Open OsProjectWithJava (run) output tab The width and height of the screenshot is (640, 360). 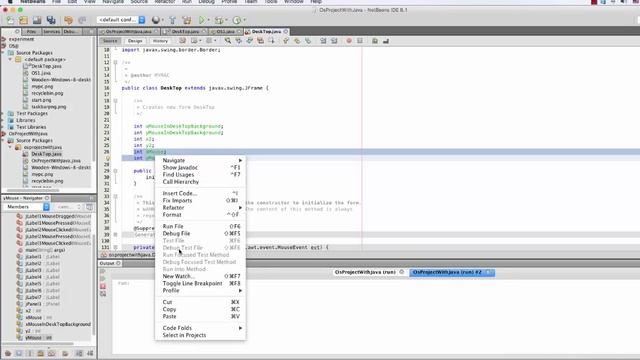click(x=365, y=272)
